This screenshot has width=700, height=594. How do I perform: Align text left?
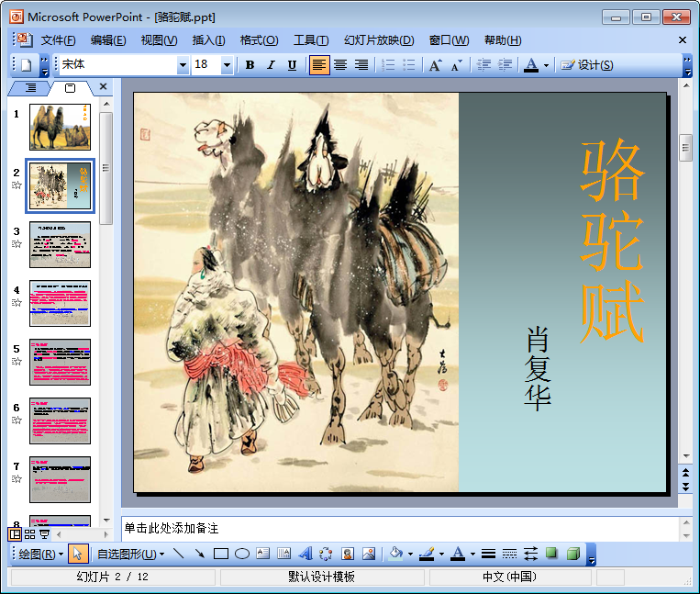[319, 65]
